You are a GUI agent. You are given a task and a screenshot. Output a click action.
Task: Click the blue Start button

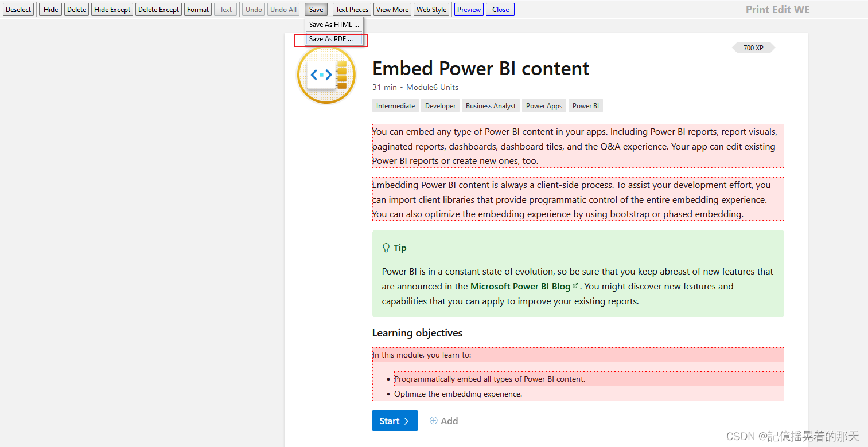(x=395, y=421)
